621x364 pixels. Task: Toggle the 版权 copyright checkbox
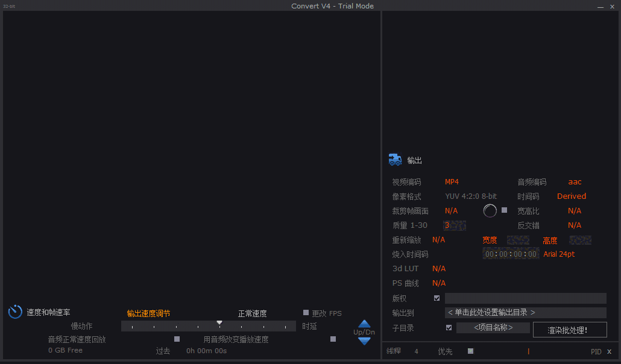pyautogui.click(x=437, y=298)
